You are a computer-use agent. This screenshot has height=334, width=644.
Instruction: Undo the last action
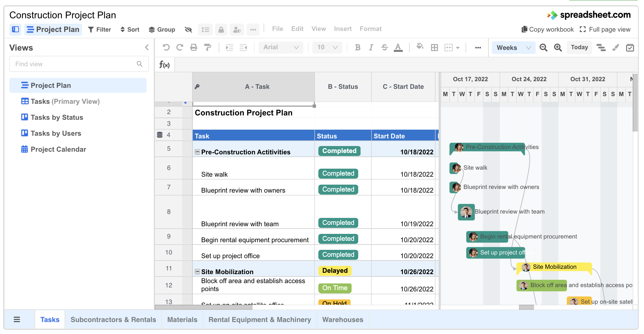point(166,47)
